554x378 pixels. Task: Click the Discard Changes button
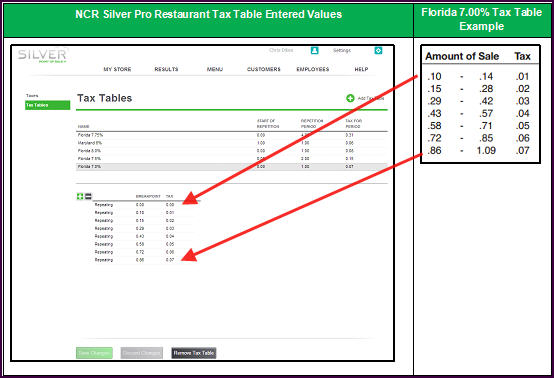pos(142,353)
